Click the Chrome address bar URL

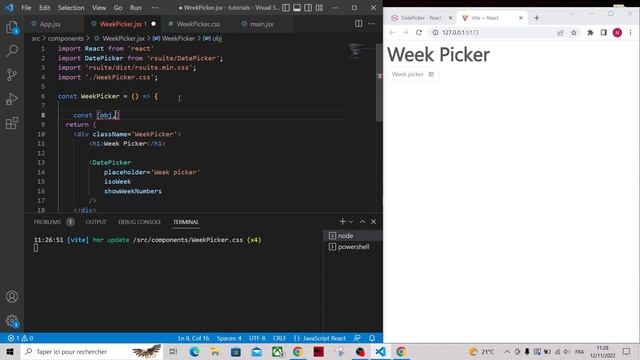coord(460,32)
